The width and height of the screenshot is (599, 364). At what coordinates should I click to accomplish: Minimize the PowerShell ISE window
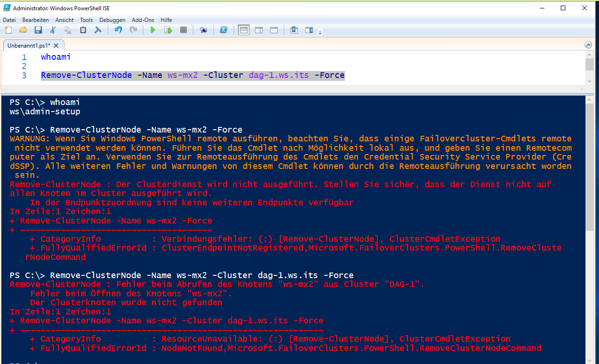tap(542, 8)
